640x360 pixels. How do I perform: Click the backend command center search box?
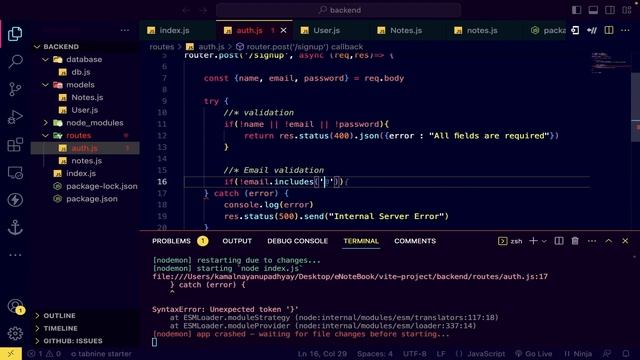pos(338,10)
